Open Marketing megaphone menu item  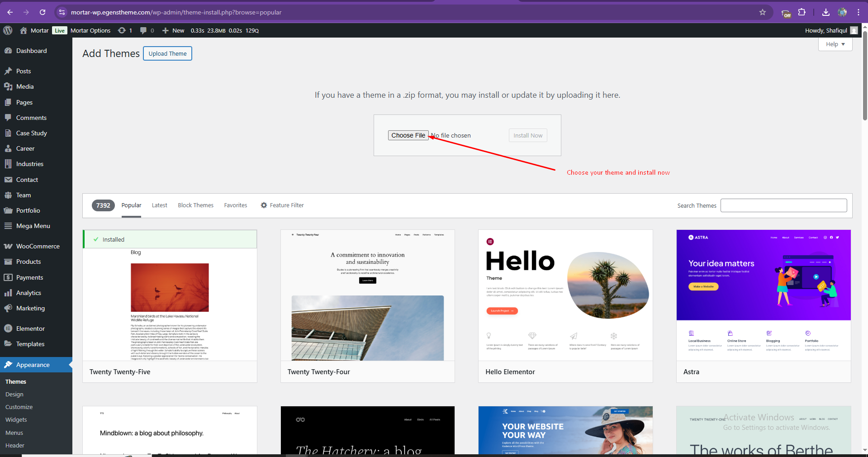pos(36,308)
